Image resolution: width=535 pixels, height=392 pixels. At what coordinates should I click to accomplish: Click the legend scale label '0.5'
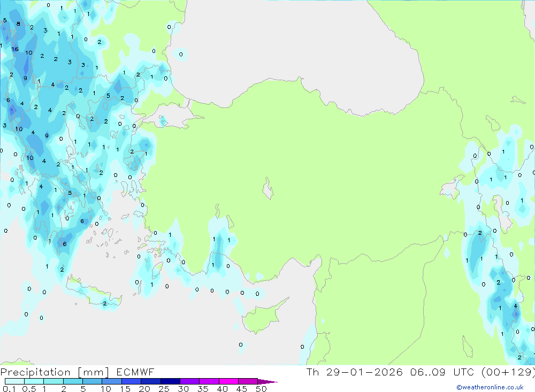click(x=29, y=389)
